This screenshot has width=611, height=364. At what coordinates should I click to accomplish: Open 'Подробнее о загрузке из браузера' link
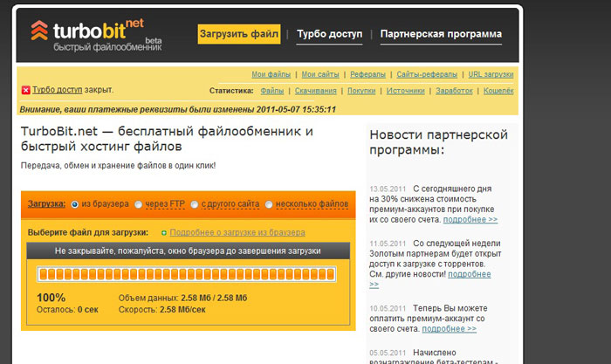(x=237, y=233)
